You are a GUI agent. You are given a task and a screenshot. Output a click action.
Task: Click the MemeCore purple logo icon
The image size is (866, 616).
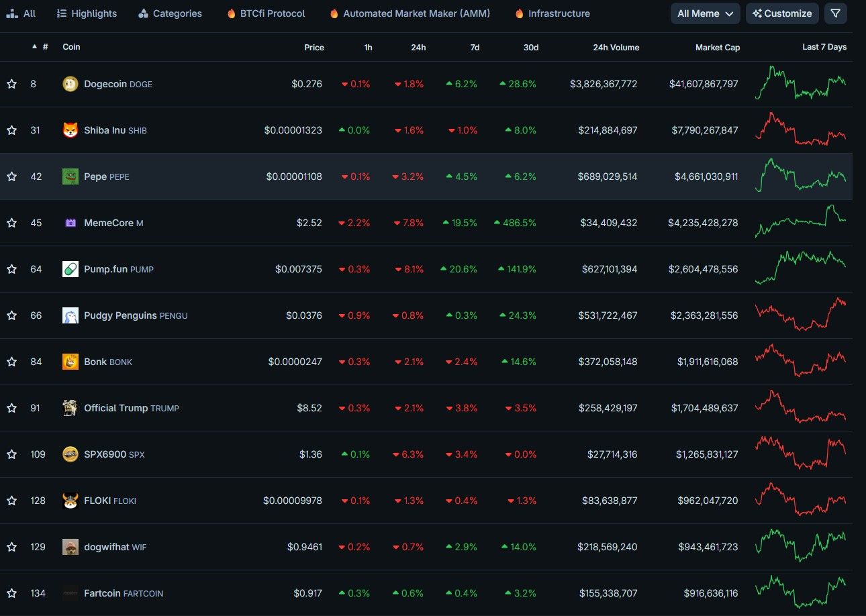click(70, 223)
